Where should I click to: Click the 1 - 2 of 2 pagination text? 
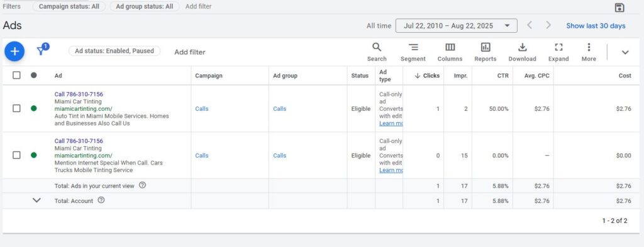click(615, 221)
